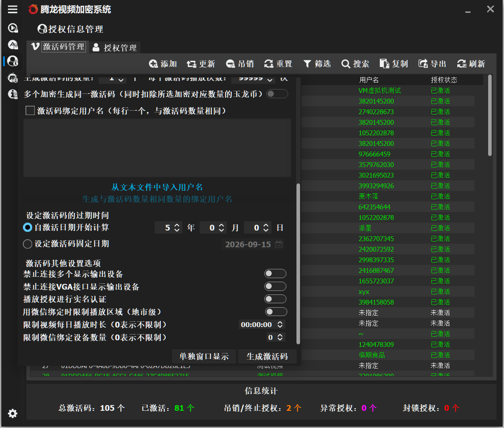Screen dimensions: 504x428
Task: Click the 生成激活码 button
Action: tap(267, 356)
